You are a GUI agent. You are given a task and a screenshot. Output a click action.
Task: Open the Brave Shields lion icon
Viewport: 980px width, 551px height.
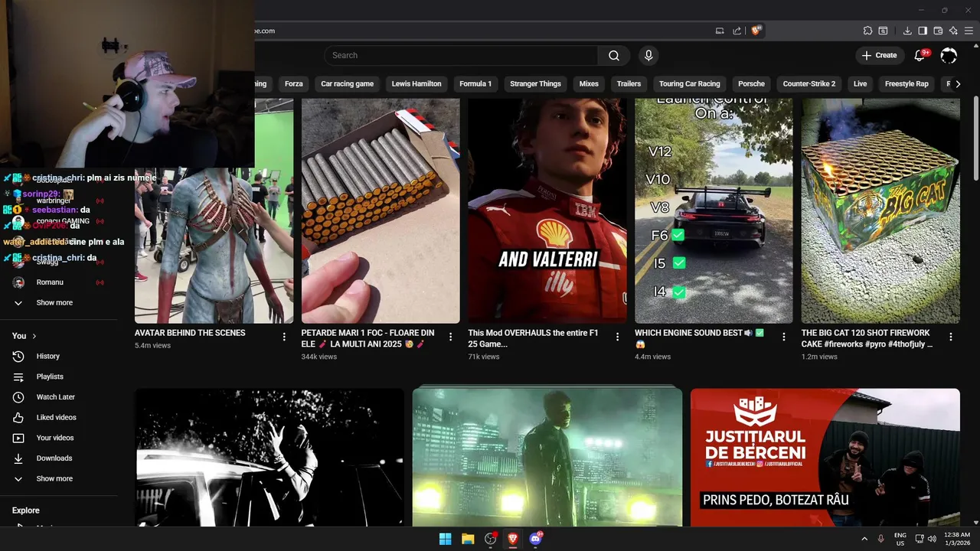click(x=756, y=31)
